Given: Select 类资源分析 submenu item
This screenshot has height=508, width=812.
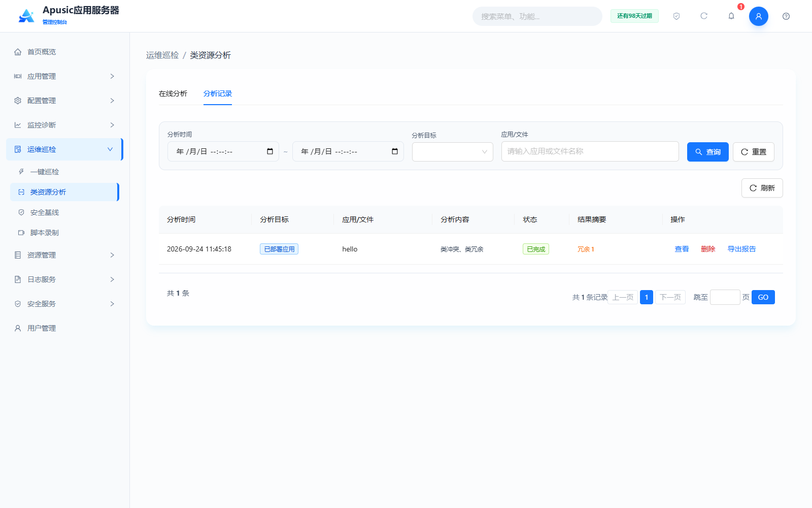Looking at the screenshot, I should (x=64, y=192).
